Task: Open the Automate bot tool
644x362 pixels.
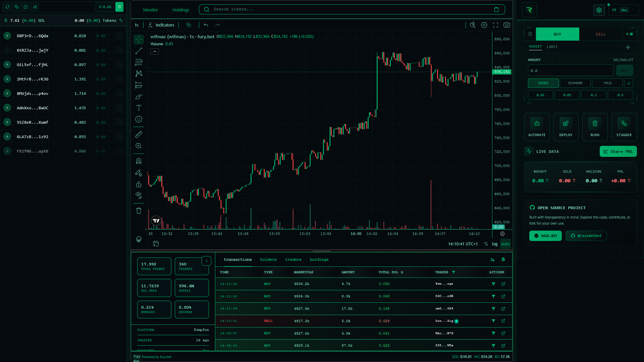Action: [537, 127]
